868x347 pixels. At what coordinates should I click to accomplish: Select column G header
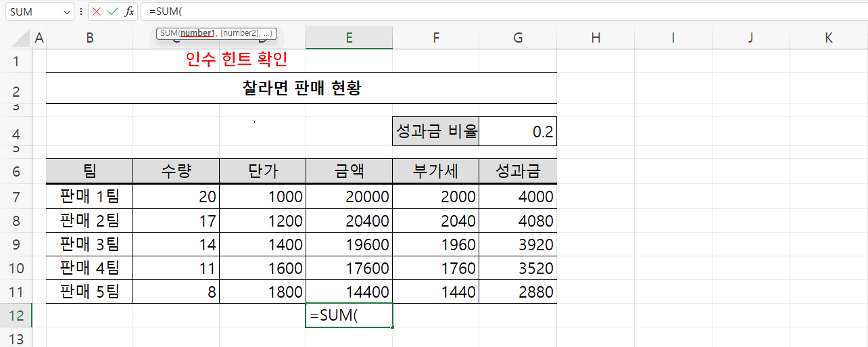(x=518, y=38)
